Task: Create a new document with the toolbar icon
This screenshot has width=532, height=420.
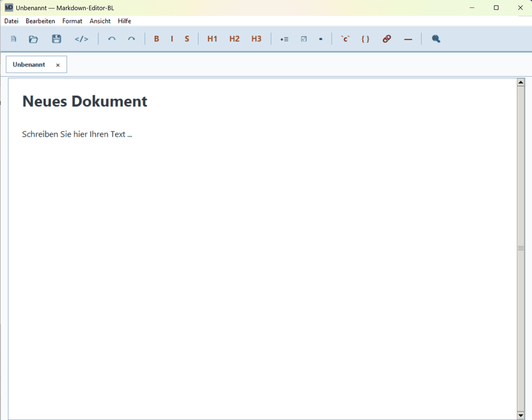Action: 14,39
